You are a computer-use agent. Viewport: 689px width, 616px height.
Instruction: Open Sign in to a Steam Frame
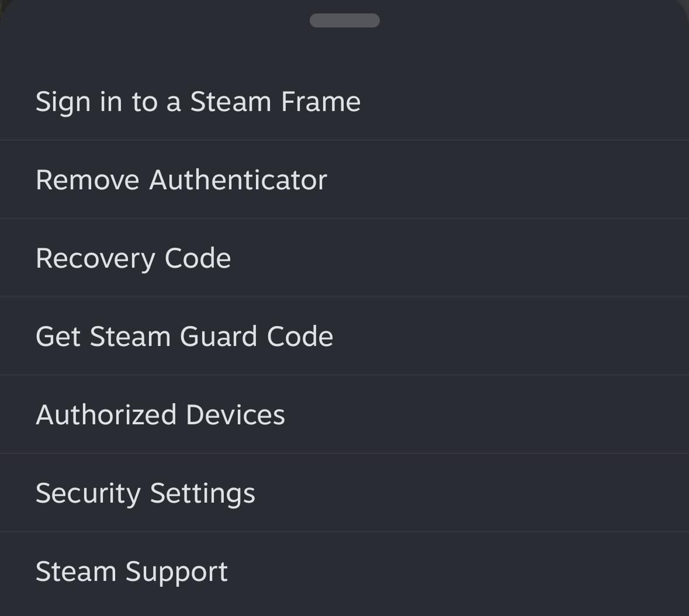click(x=198, y=102)
